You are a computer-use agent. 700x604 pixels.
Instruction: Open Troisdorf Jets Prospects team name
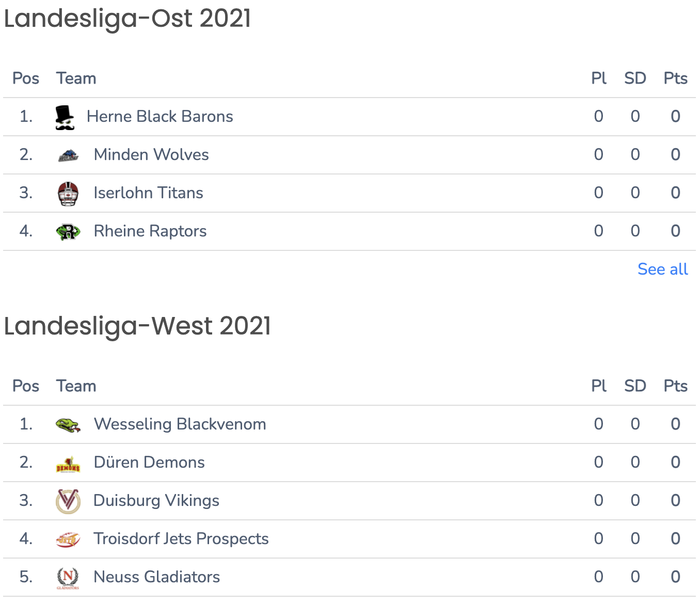(181, 538)
